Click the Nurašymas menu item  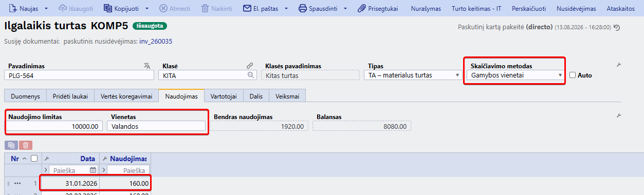(426, 9)
